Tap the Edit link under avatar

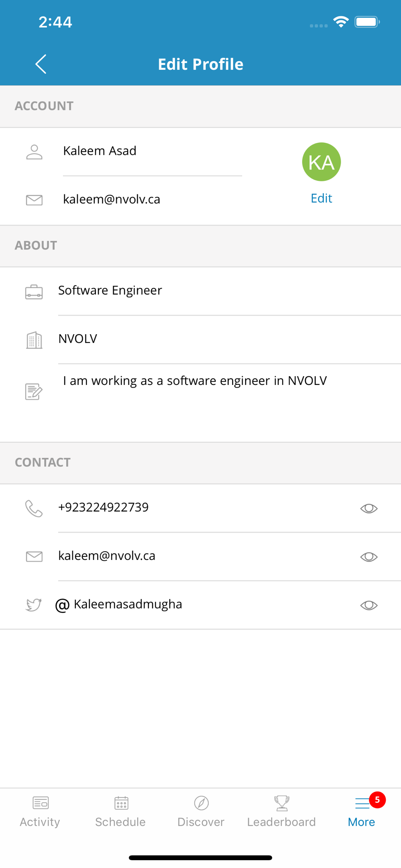322,198
